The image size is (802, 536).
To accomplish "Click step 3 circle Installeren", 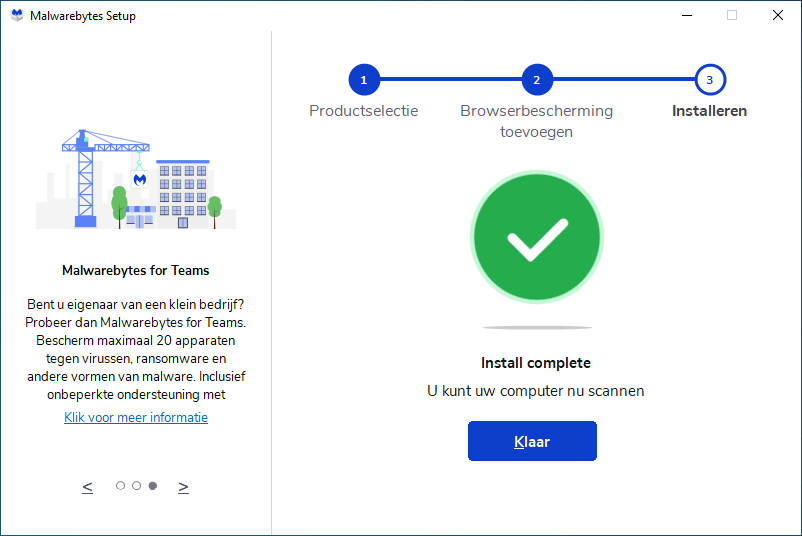I will (x=710, y=80).
